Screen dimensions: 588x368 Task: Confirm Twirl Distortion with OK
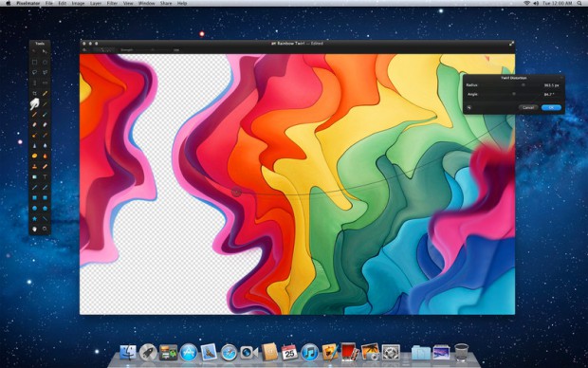tap(551, 108)
